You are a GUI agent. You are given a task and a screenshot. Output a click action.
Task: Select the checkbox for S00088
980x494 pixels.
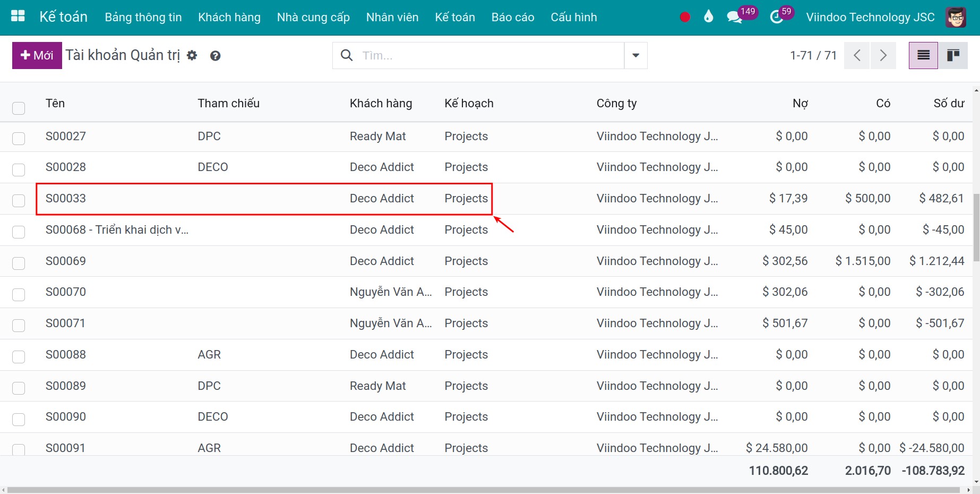pos(19,357)
